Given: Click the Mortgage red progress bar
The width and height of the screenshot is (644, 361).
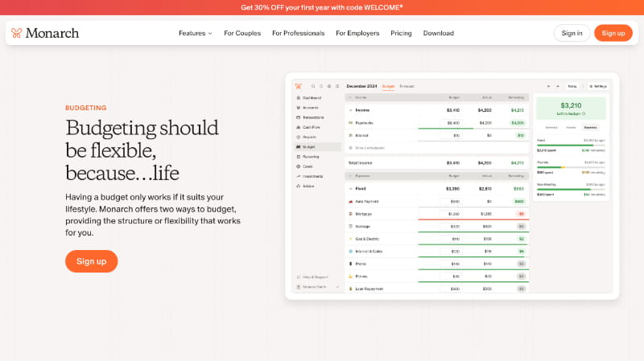Looking at the screenshot, I should [x=473, y=219].
